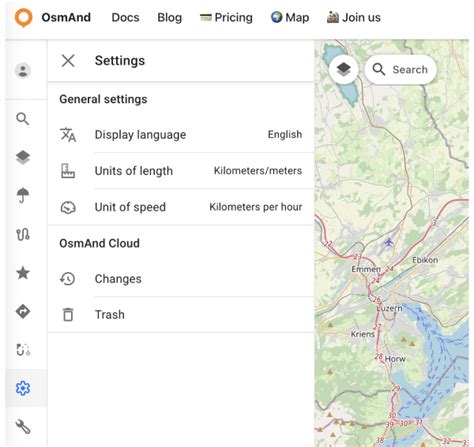The height and width of the screenshot is (447, 474).
Task: Open Trash in OsmAnd Cloud
Action: pyautogui.click(x=181, y=314)
